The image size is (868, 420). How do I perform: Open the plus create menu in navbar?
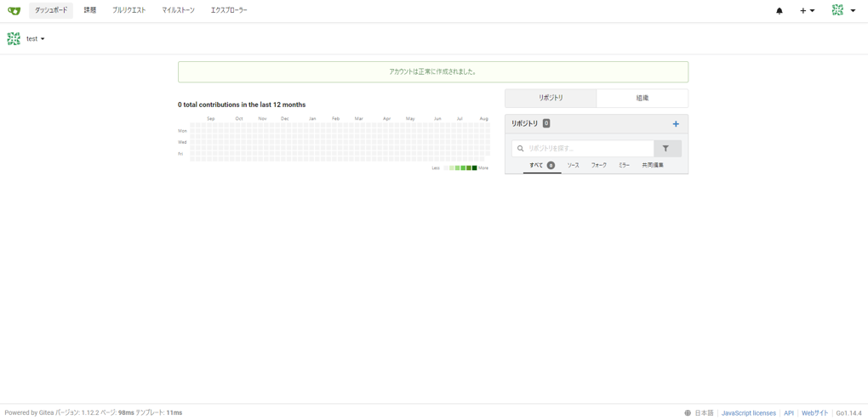tap(807, 10)
